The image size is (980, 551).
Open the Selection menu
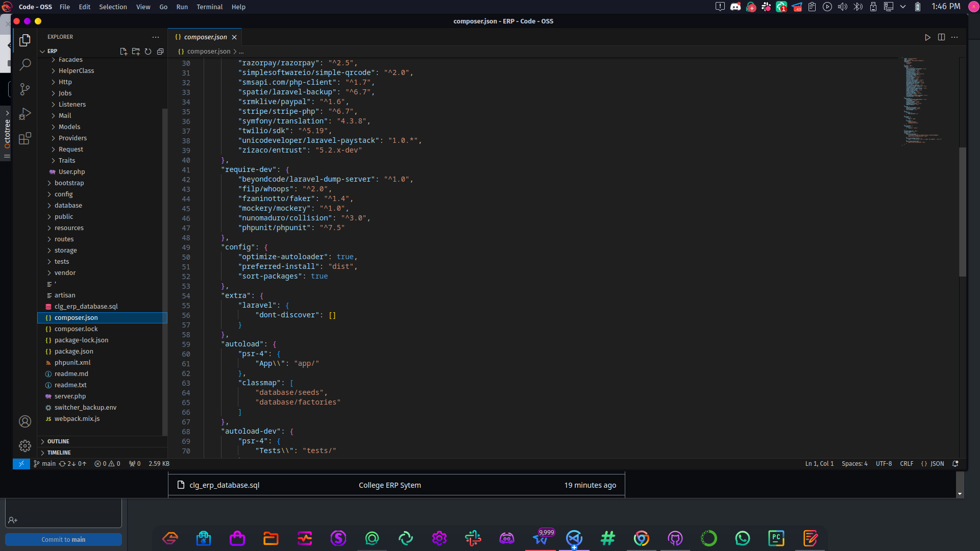click(113, 7)
